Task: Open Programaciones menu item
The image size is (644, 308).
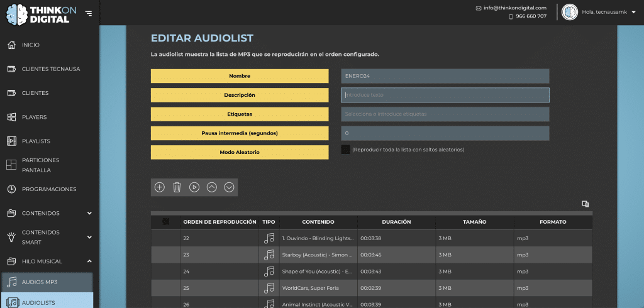Action: click(x=49, y=189)
